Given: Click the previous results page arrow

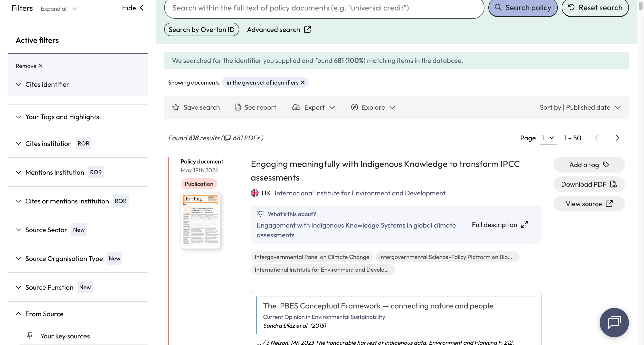Looking at the screenshot, I should [597, 138].
